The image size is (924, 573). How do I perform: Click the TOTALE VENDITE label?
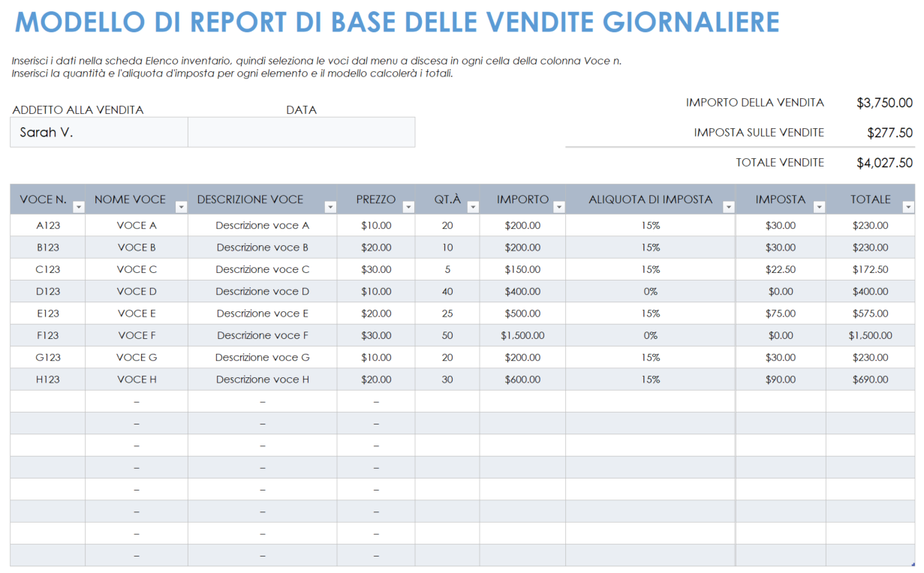tap(779, 162)
